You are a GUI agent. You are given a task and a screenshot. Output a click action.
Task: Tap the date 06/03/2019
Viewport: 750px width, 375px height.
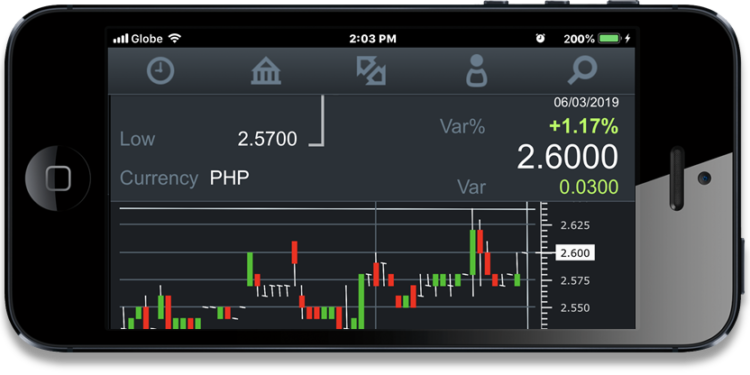tap(586, 102)
